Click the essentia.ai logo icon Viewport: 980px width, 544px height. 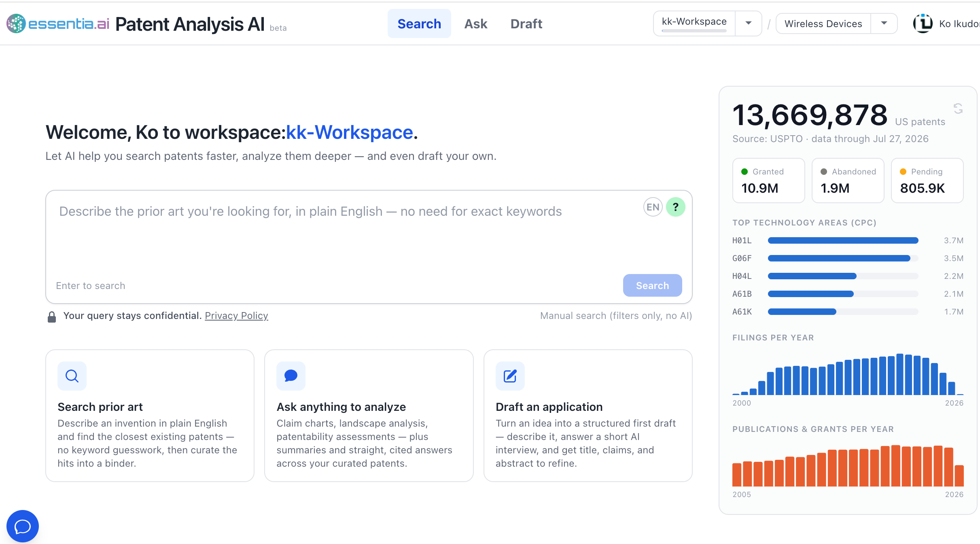point(16,23)
